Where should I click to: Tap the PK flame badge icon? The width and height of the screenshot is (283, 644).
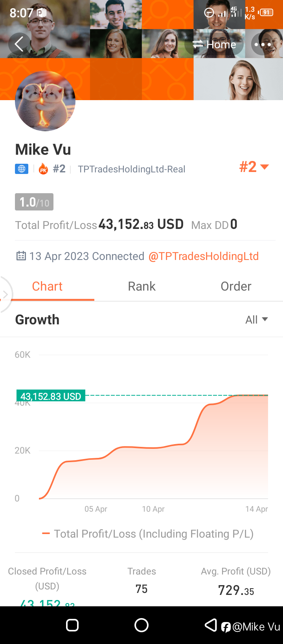pyautogui.click(x=43, y=169)
